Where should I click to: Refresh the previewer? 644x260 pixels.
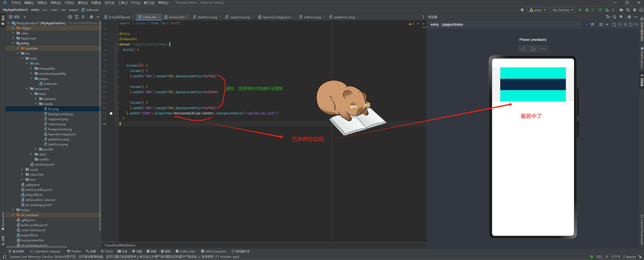tap(614, 17)
